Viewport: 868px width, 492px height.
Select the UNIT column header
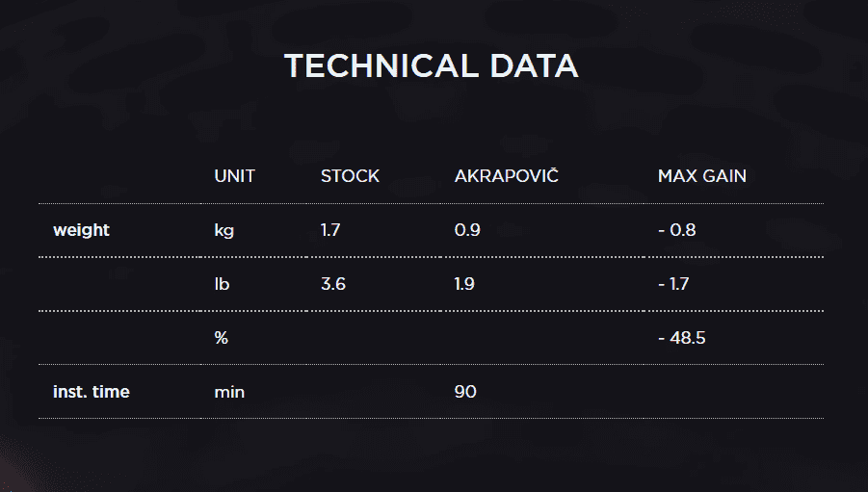pyautogui.click(x=234, y=176)
